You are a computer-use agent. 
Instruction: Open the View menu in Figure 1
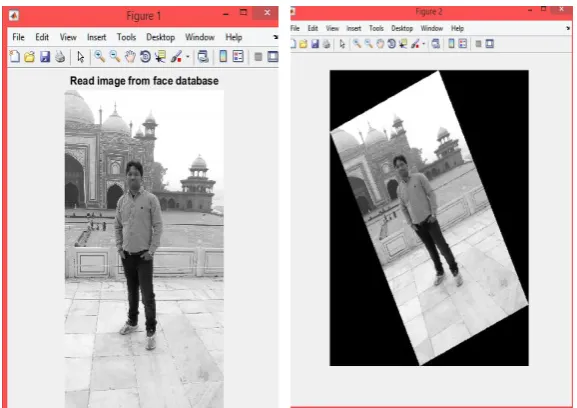click(x=68, y=37)
